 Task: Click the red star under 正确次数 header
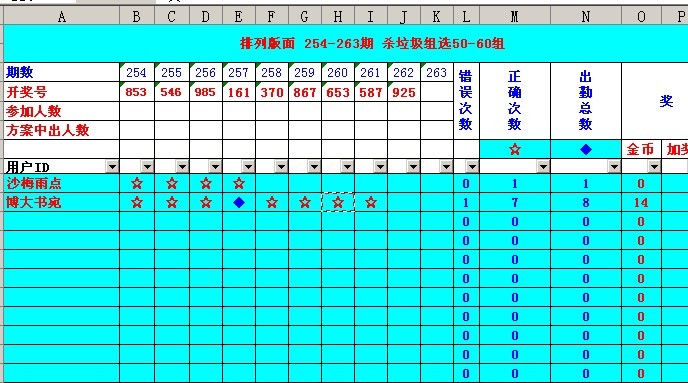(x=515, y=150)
